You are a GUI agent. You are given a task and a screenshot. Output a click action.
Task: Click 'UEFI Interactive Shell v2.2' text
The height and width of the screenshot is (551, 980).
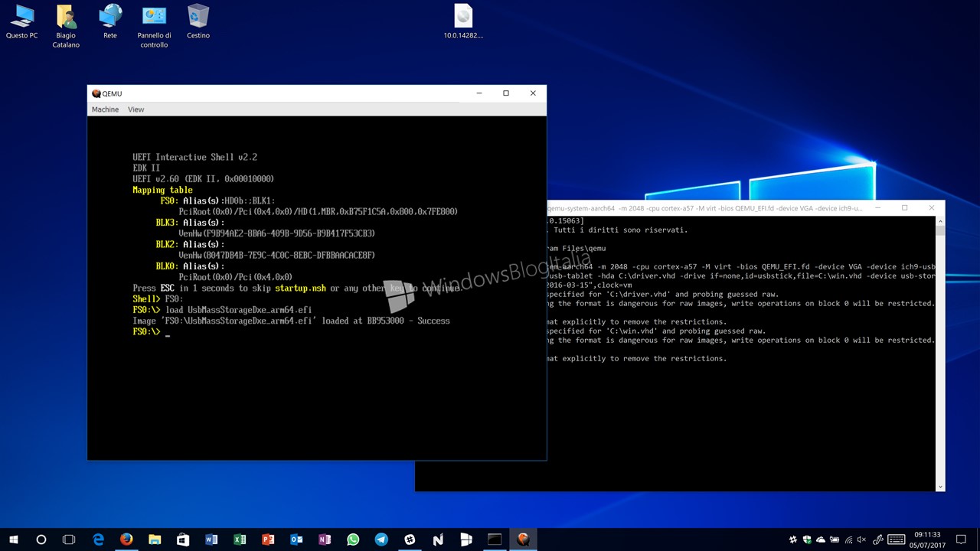(x=194, y=157)
